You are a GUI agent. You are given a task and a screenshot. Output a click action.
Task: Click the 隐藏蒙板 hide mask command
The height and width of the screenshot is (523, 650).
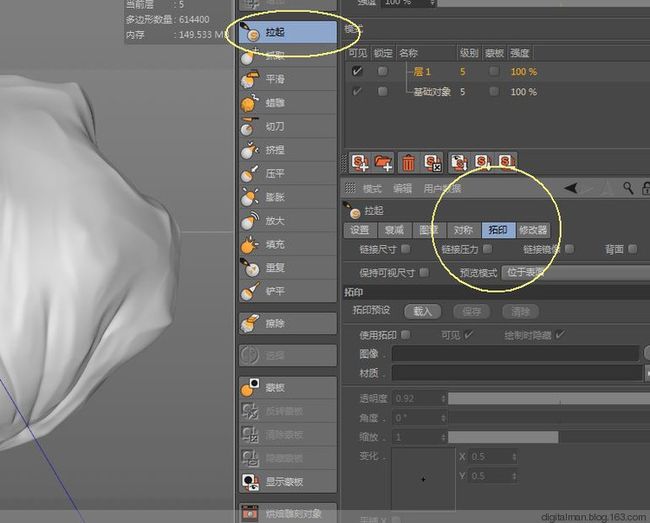tap(288, 458)
